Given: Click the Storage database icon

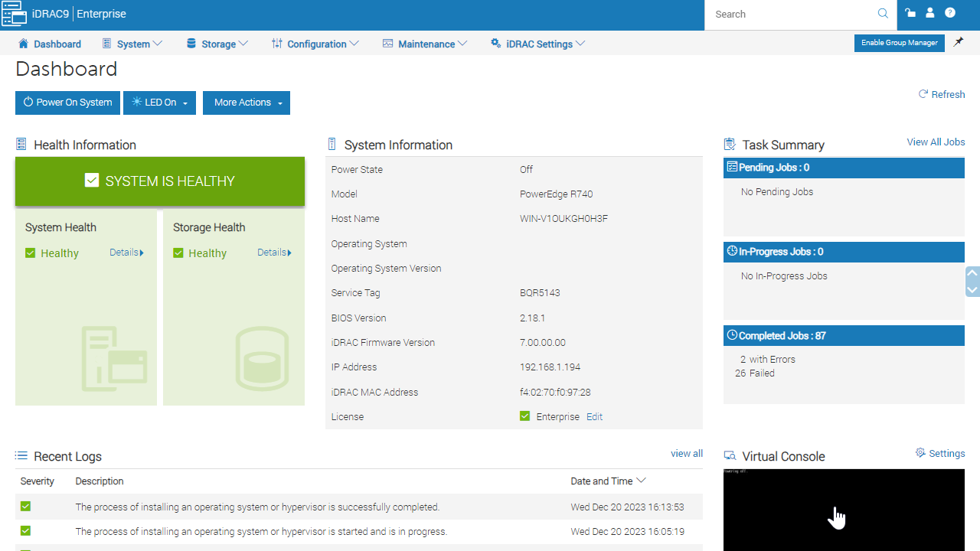Looking at the screenshot, I should (x=191, y=44).
